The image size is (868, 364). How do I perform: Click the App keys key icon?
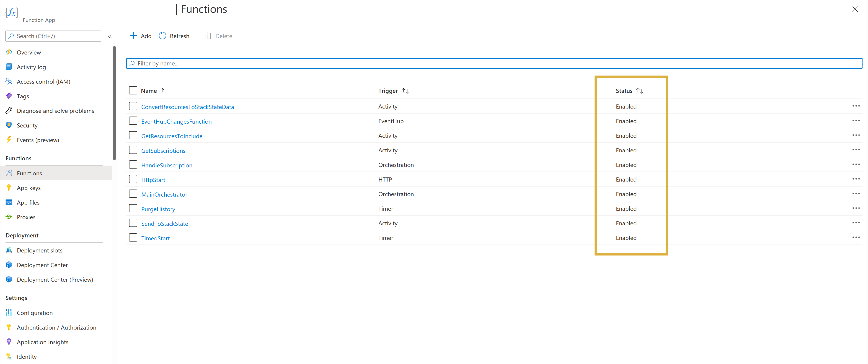tap(9, 188)
